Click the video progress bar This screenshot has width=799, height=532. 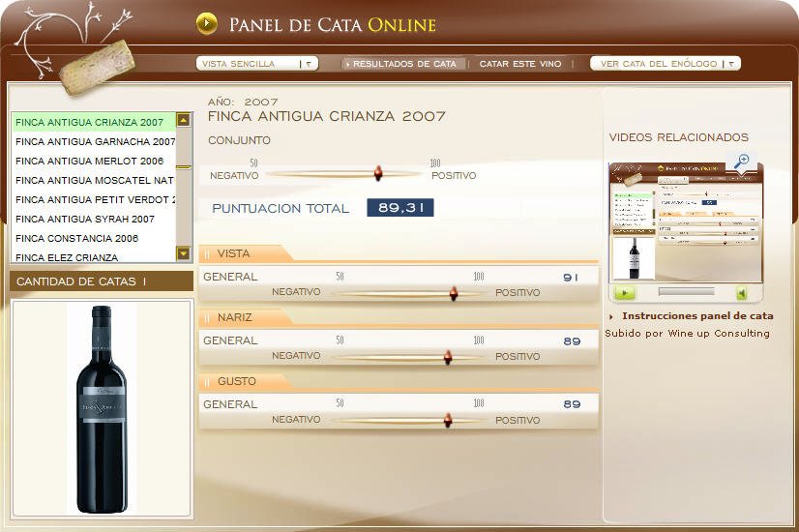click(x=686, y=291)
